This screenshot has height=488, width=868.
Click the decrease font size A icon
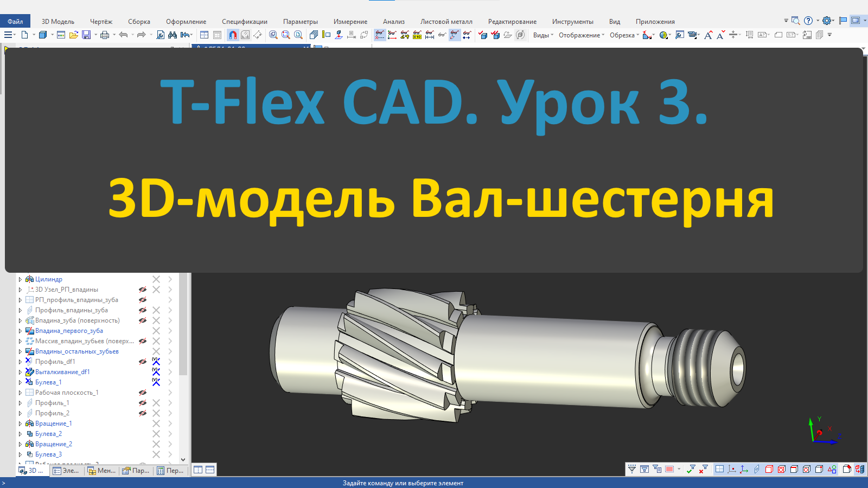tap(720, 35)
